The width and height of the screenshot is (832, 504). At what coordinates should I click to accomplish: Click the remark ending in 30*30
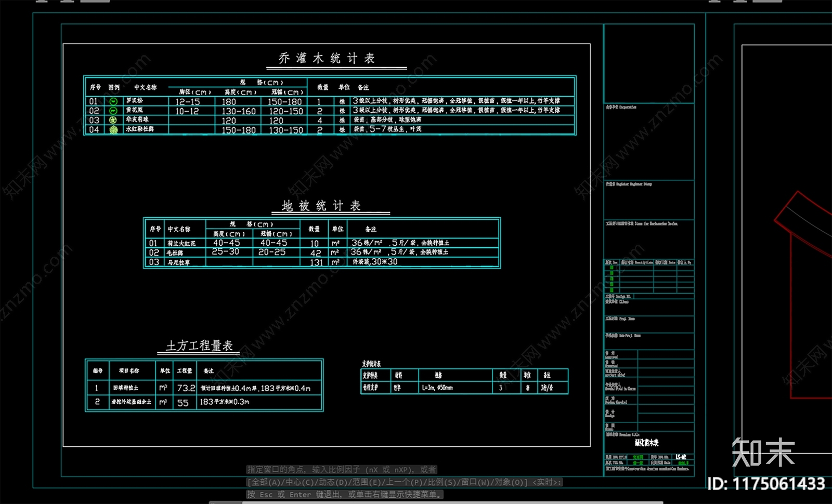(375, 262)
